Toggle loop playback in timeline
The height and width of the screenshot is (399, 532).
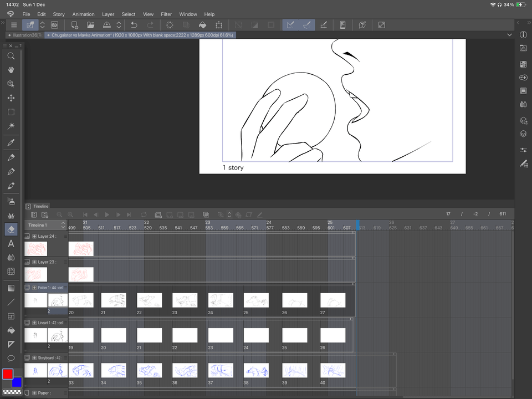pyautogui.click(x=144, y=214)
